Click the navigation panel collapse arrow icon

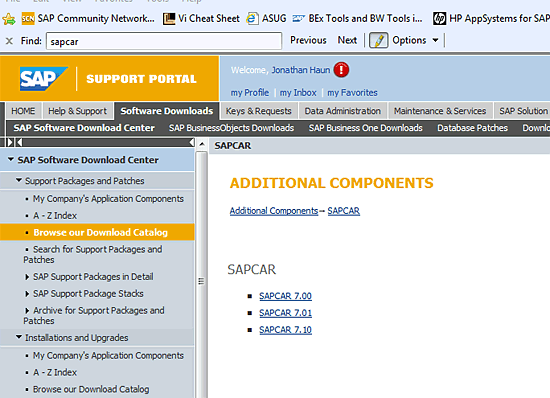click(19, 142)
